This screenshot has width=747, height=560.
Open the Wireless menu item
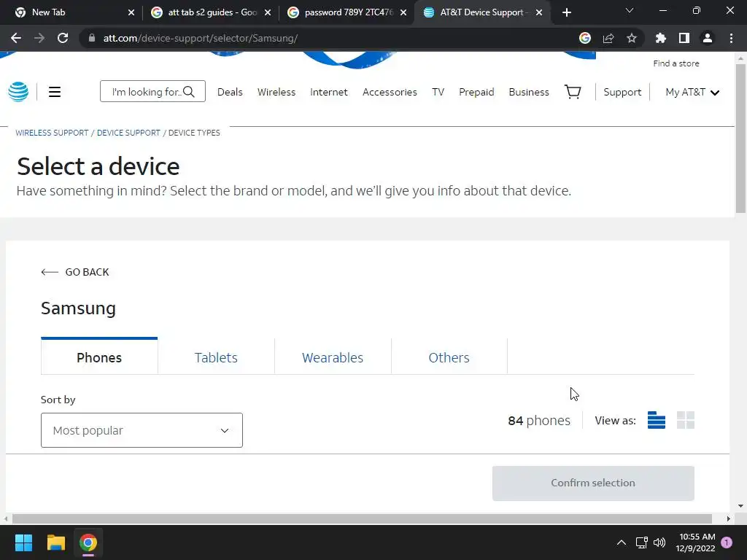(x=276, y=92)
